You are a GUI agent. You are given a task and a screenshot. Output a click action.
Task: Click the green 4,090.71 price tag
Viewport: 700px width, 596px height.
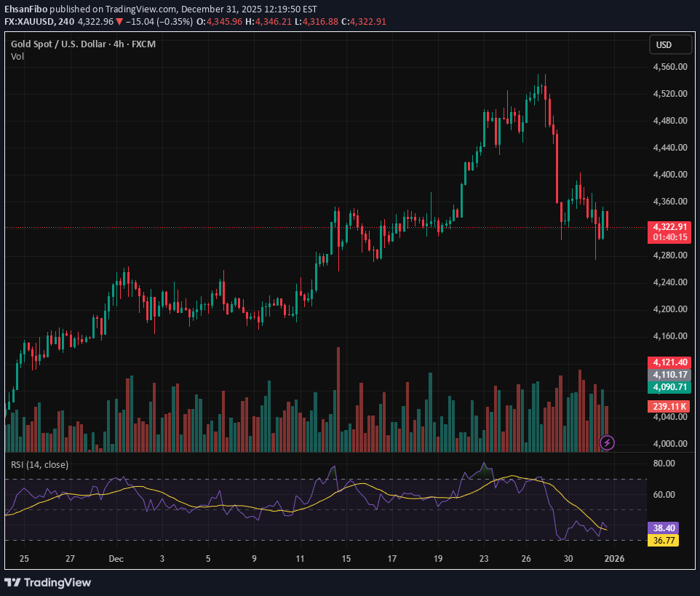[x=669, y=387]
